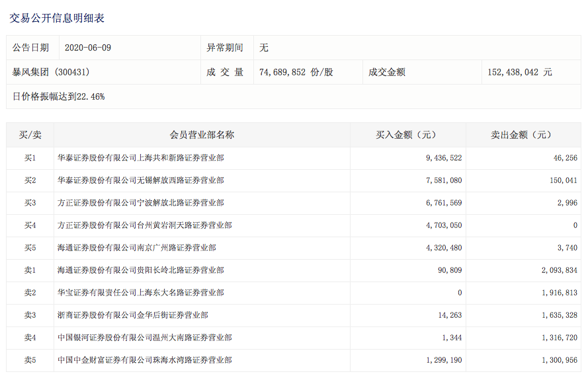Select 华宝证券上海东大名路证券营业部 name

click(141, 293)
